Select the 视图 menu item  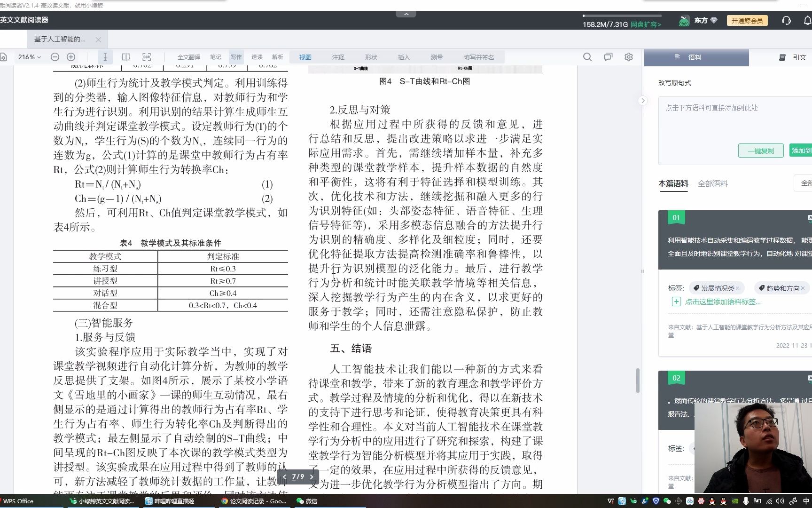(x=305, y=57)
